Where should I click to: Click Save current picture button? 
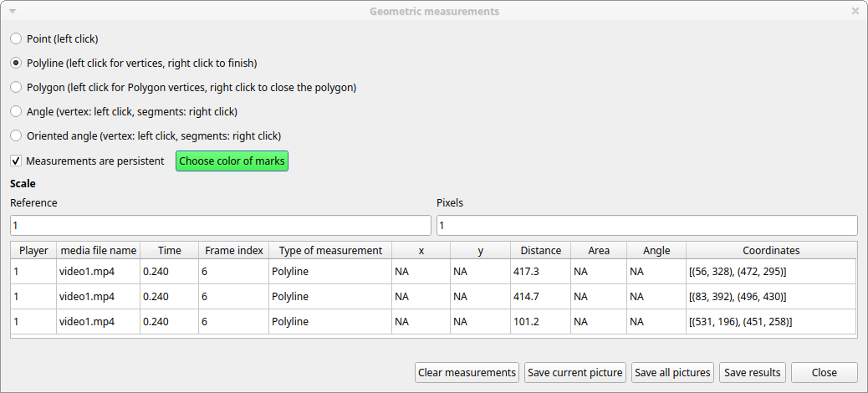click(x=575, y=373)
